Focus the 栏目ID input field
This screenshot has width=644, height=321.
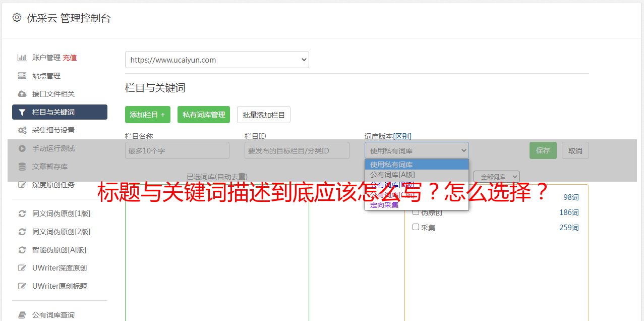coord(297,150)
